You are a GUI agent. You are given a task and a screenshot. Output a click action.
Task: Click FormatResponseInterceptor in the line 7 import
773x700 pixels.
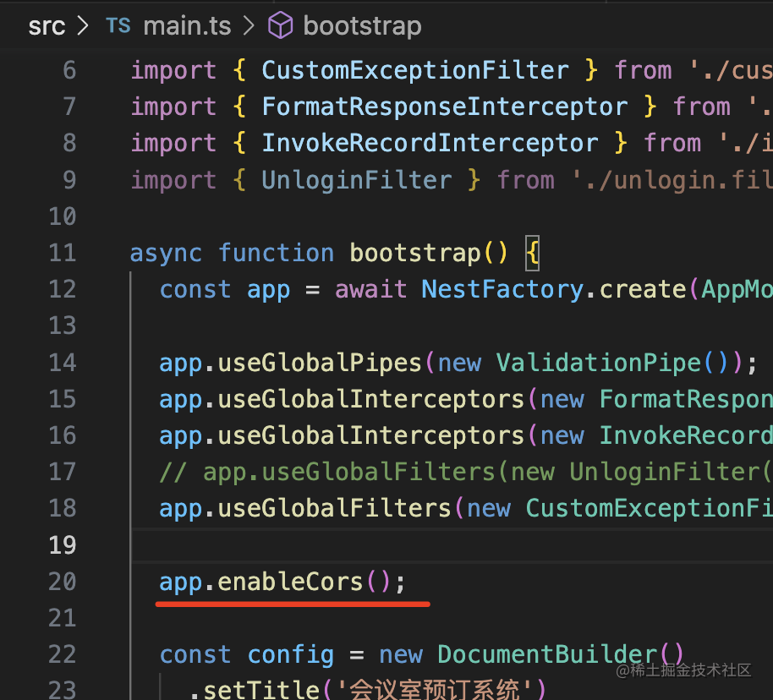click(x=445, y=107)
